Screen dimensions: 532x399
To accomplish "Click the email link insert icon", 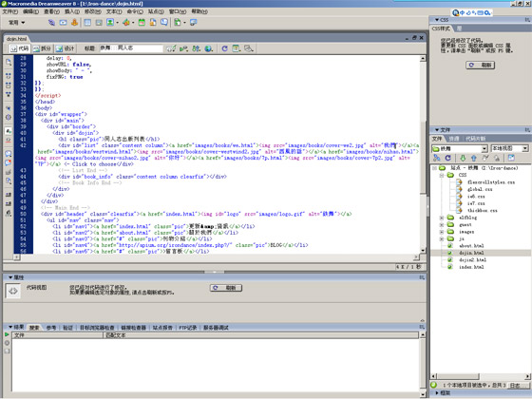I will [63, 23].
